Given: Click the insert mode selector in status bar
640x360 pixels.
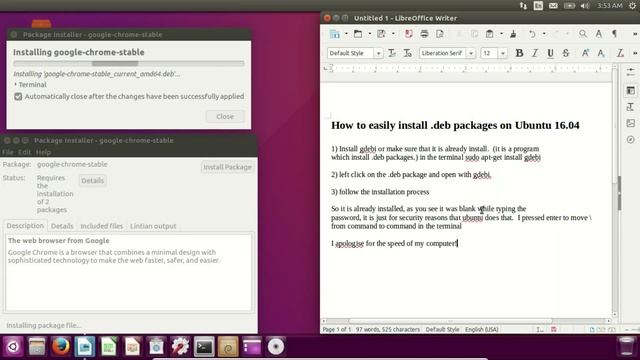Looking at the screenshot, I should pyautogui.click(x=540, y=329).
